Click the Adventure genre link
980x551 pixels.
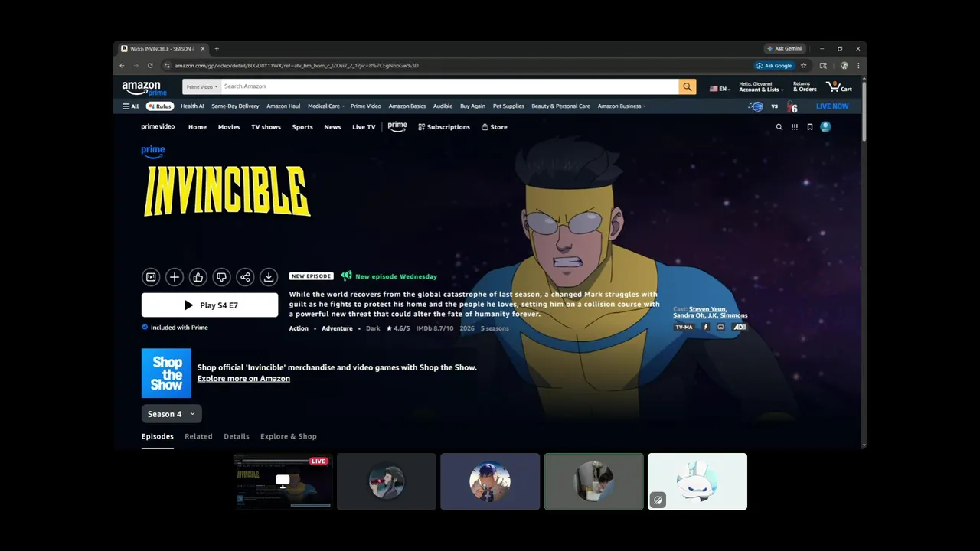[337, 328]
